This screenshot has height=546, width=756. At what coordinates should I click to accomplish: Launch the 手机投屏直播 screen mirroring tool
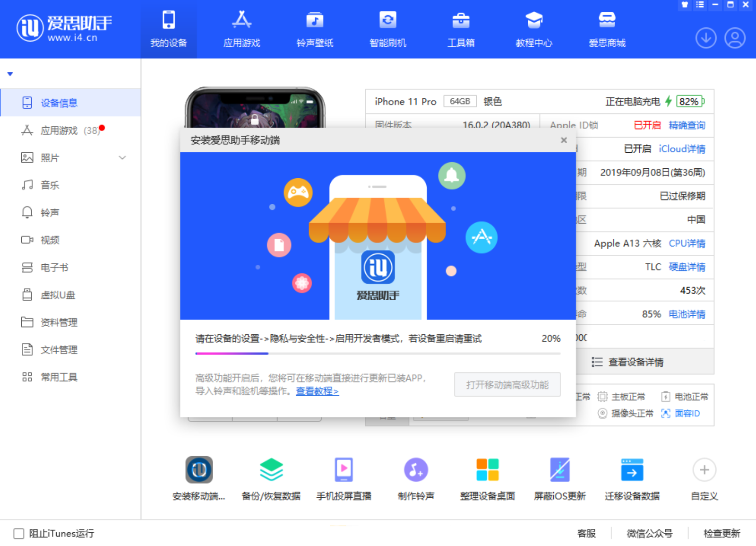[x=343, y=470]
